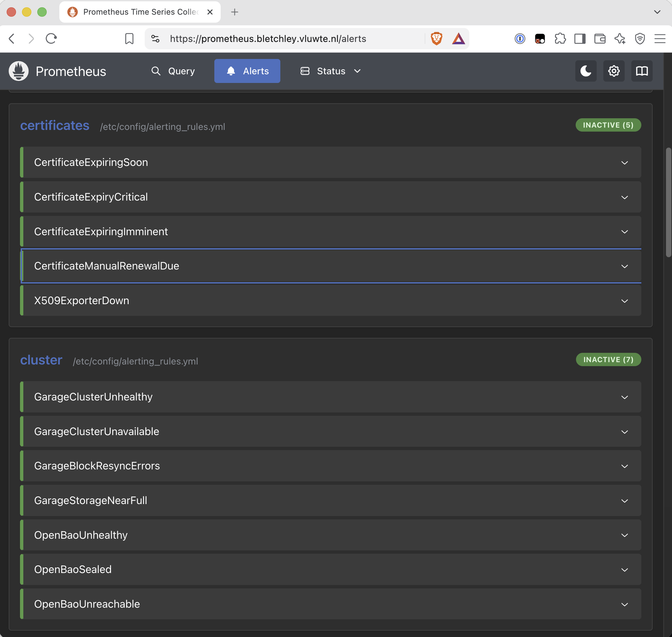Screen dimensions: 672x637
Task: Expand the CertificateExpiryCritical rule
Action: [331, 197]
